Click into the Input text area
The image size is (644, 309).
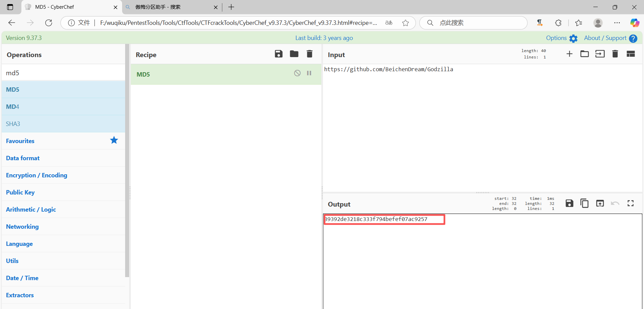[x=482, y=128]
